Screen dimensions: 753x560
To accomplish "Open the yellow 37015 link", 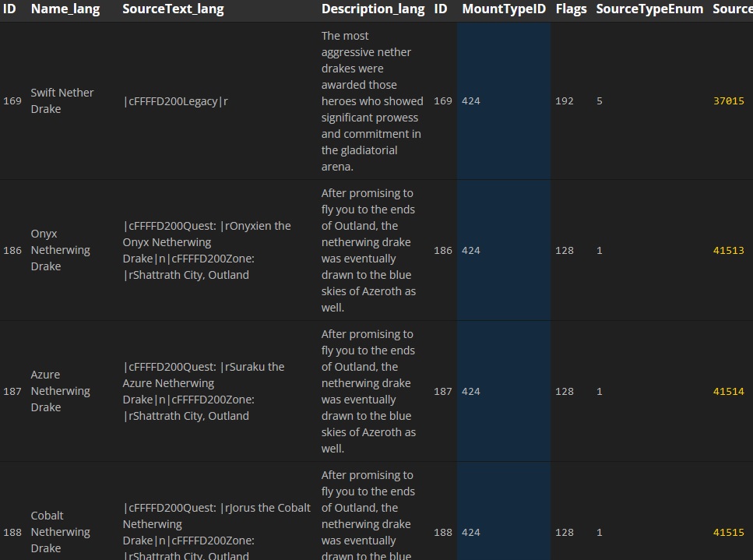I will pos(728,101).
